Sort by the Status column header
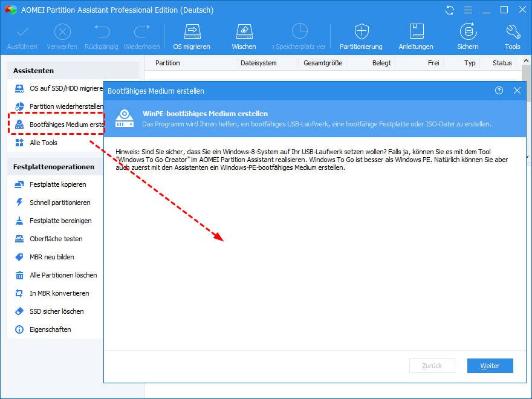This screenshot has height=399, width=532. point(502,63)
